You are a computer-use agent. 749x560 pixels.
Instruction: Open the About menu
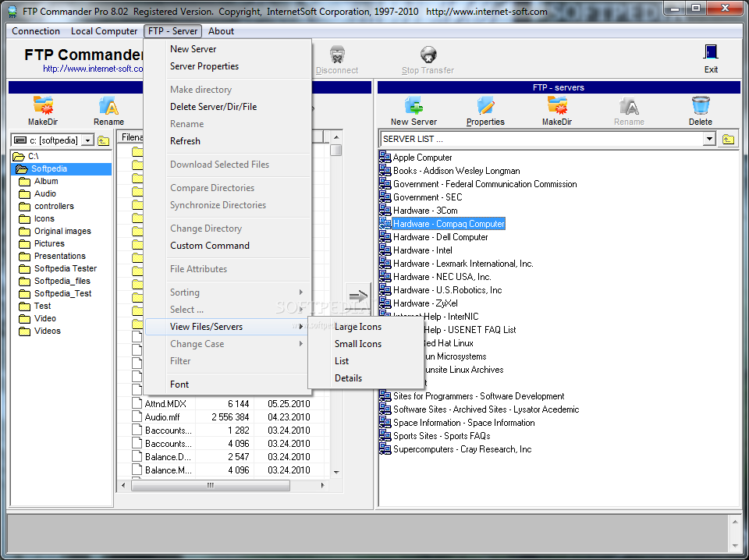click(221, 31)
